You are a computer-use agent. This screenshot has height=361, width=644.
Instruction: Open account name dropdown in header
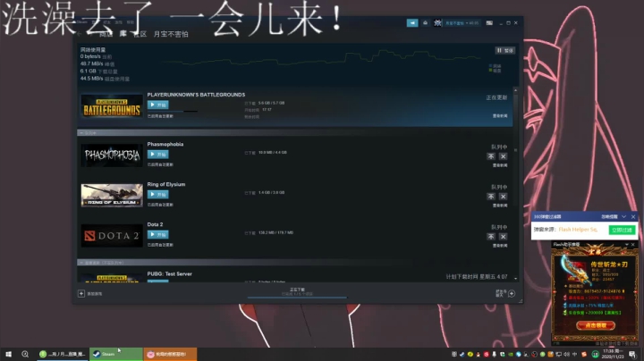[462, 23]
